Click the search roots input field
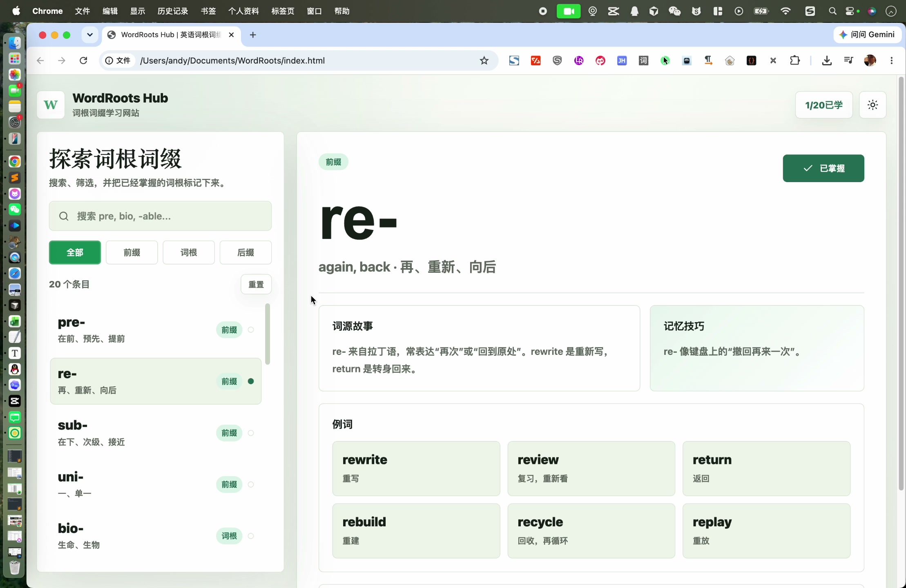Viewport: 906px width, 588px height. tap(160, 216)
